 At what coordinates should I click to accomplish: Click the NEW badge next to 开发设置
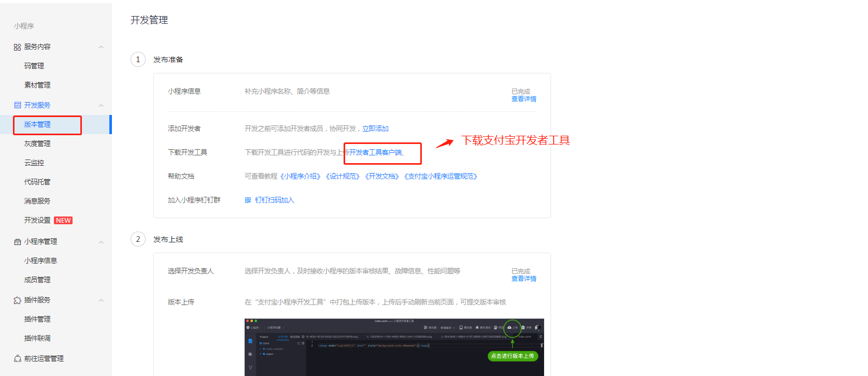63,221
